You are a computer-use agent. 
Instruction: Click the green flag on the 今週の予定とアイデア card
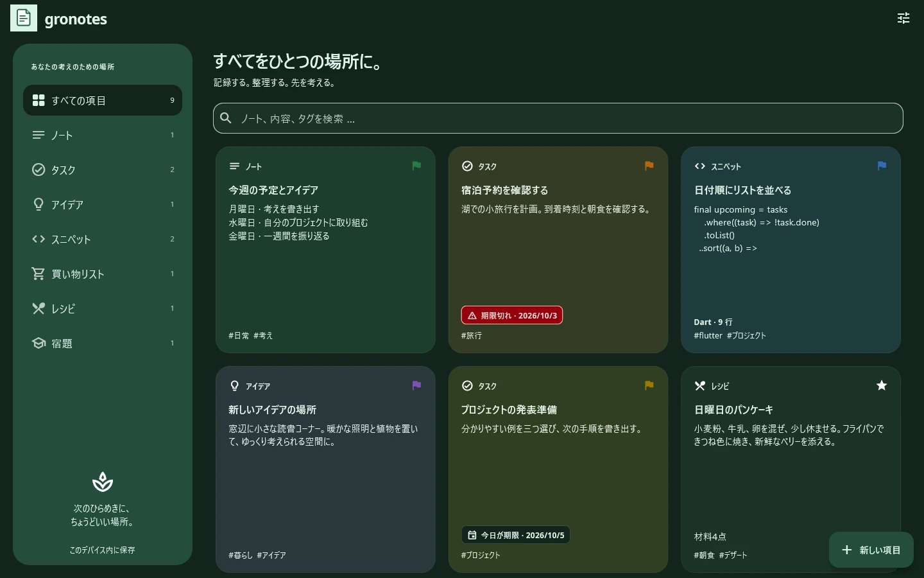[416, 166]
